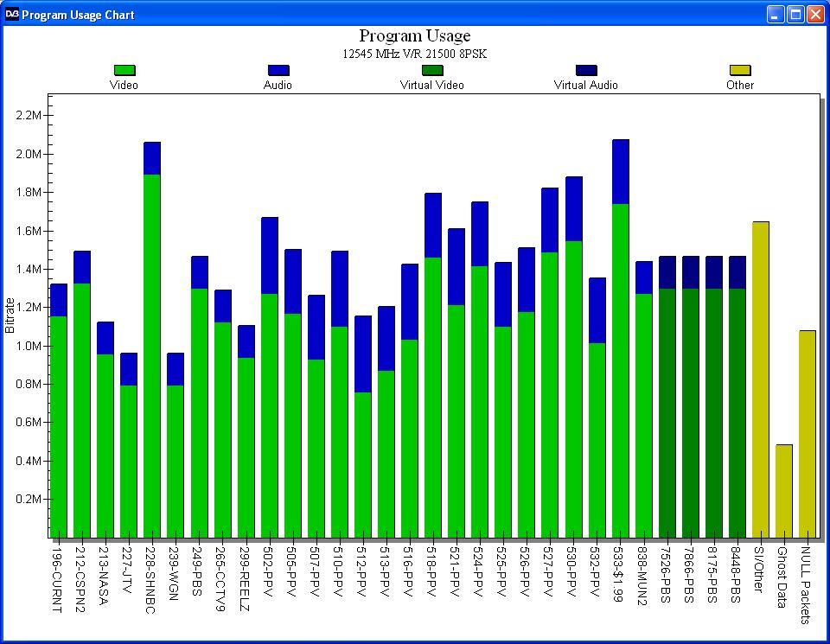Minimize the Program Usage Chart window
The height and width of the screenshot is (644, 830).
[776, 15]
